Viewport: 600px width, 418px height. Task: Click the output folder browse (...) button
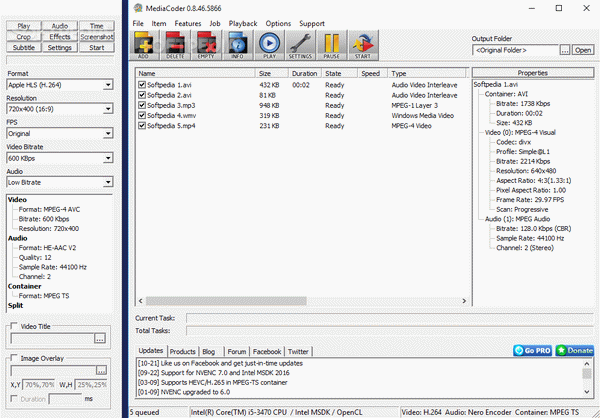[x=565, y=50]
